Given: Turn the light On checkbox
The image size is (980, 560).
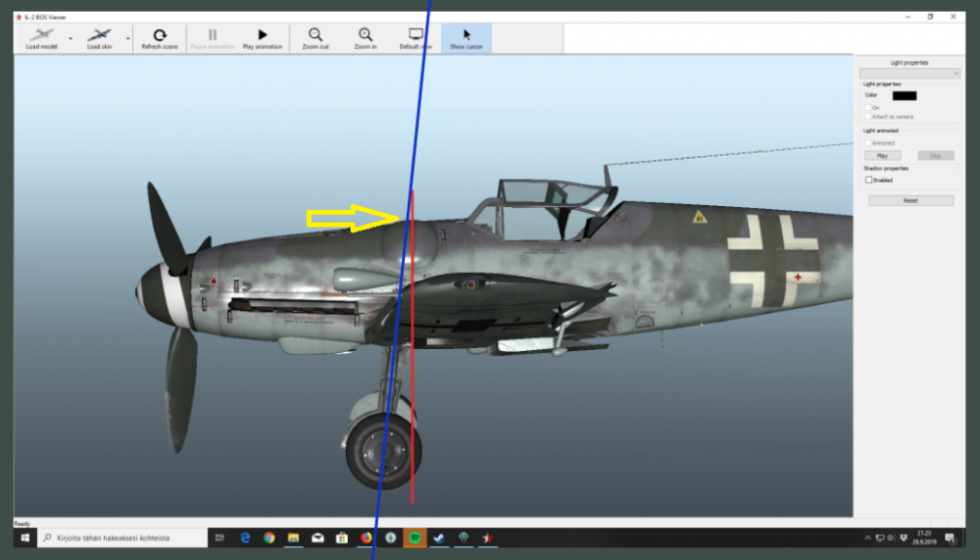Looking at the screenshot, I should (x=867, y=107).
